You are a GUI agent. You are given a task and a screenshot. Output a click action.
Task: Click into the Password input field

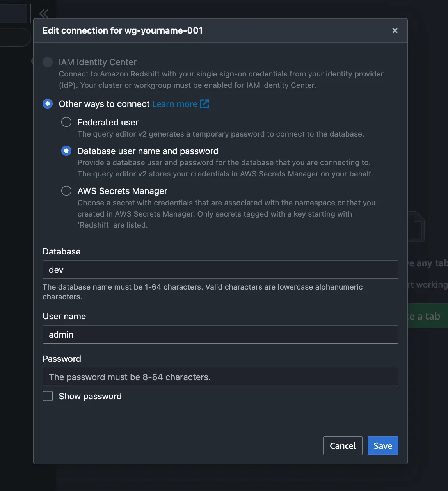[x=220, y=377]
